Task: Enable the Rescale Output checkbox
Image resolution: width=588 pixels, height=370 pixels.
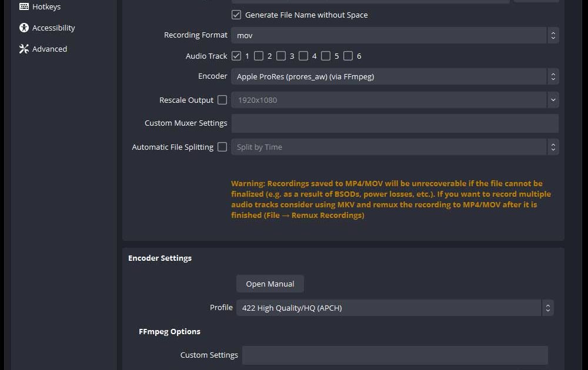Action: coord(222,100)
